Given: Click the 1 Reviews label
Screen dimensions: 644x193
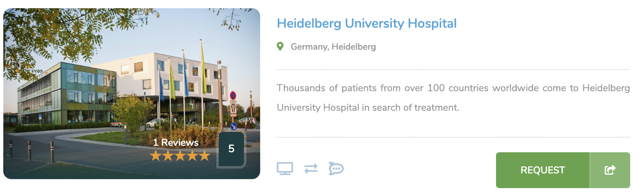Looking at the screenshot, I should tap(176, 142).
